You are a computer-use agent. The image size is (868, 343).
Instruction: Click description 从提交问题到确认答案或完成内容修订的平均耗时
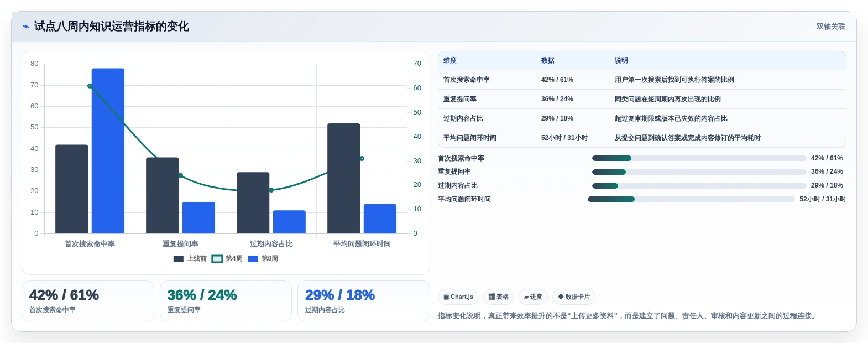(688, 138)
